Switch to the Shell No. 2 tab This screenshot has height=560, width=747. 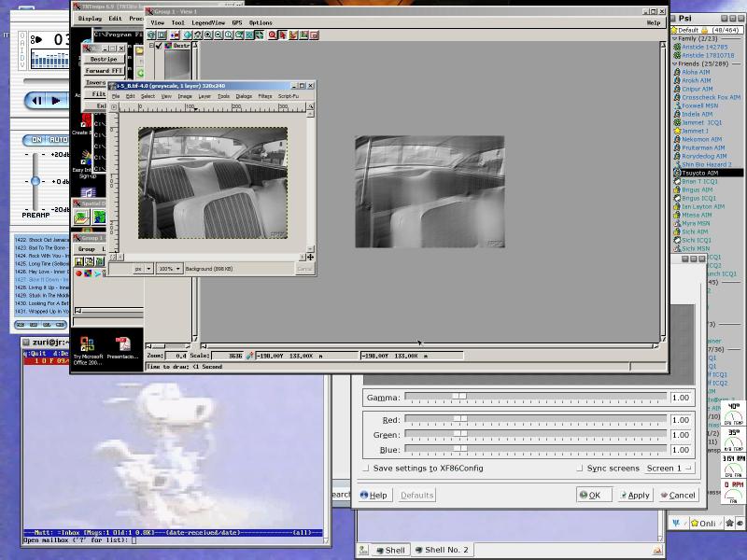point(441,551)
